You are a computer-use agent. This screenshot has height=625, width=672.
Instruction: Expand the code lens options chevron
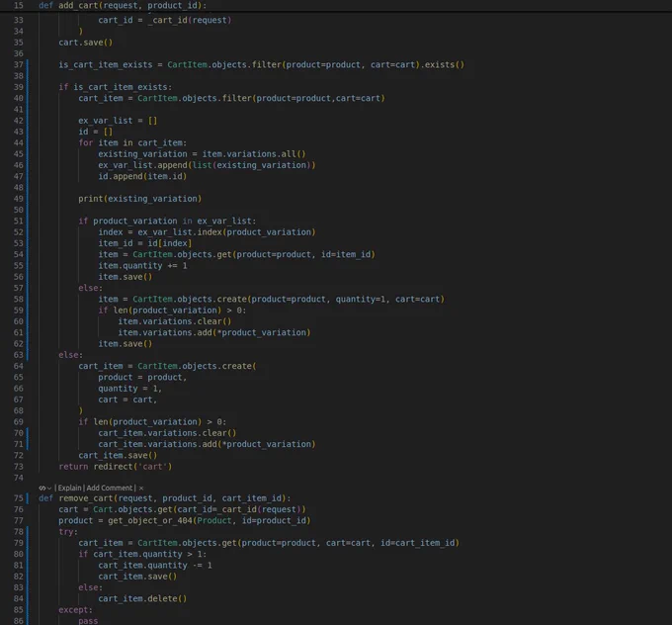click(x=49, y=489)
